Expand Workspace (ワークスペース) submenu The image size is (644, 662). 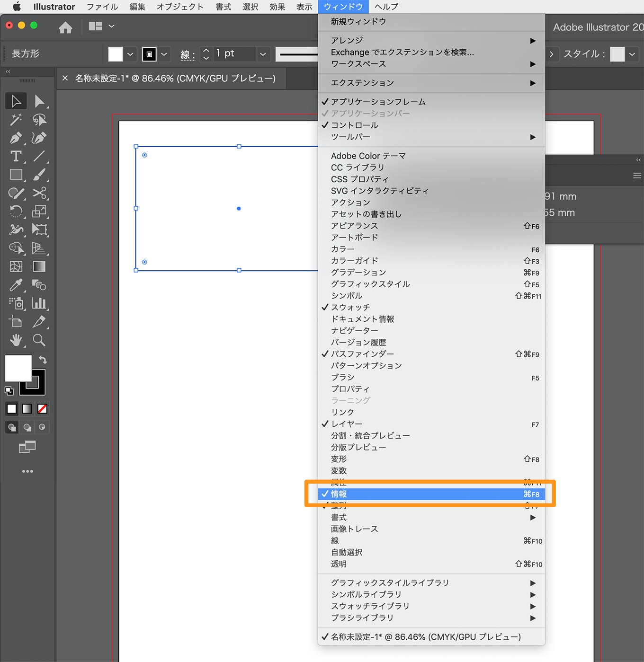pos(431,64)
